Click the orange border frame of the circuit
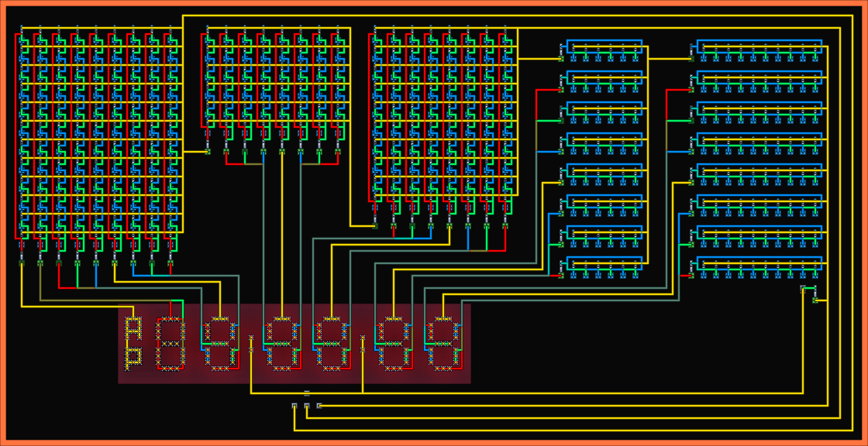This screenshot has width=868, height=446. [x=434, y=3]
